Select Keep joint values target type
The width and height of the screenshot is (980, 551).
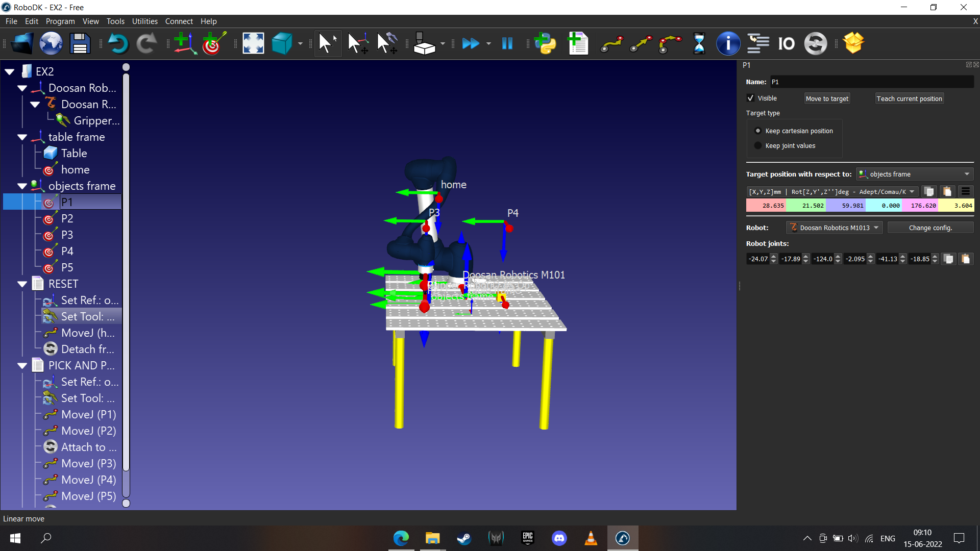click(x=758, y=145)
